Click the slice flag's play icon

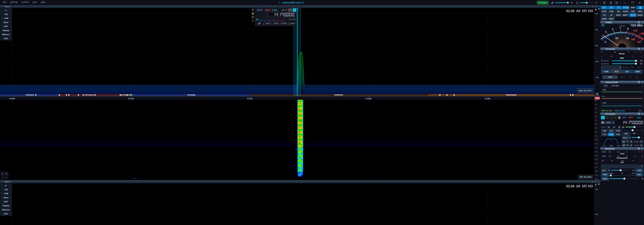point(253,21)
